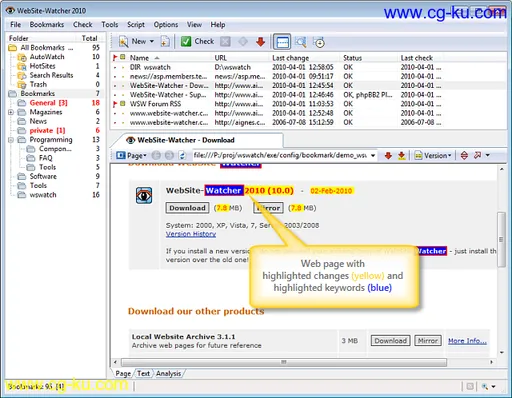Open the address bar dropdown arrow

373,156
